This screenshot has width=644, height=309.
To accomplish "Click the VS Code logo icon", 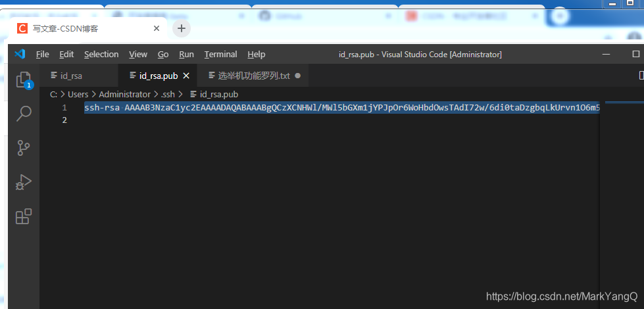I will coord(20,54).
